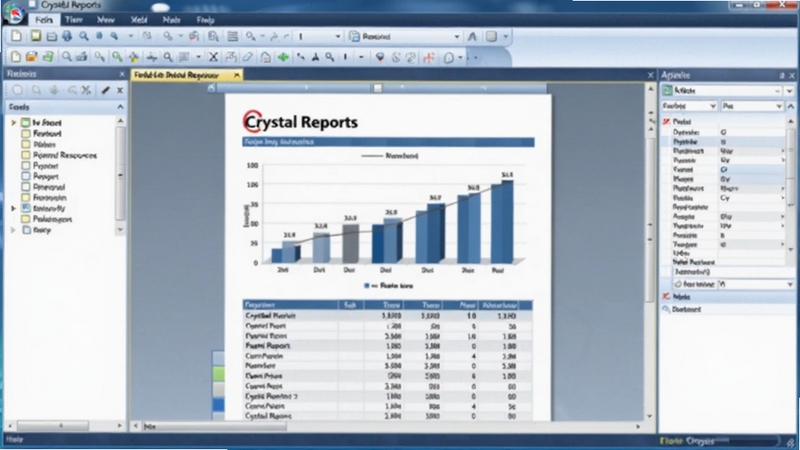Open the first highlighted menu in the menu bar

click(44, 20)
